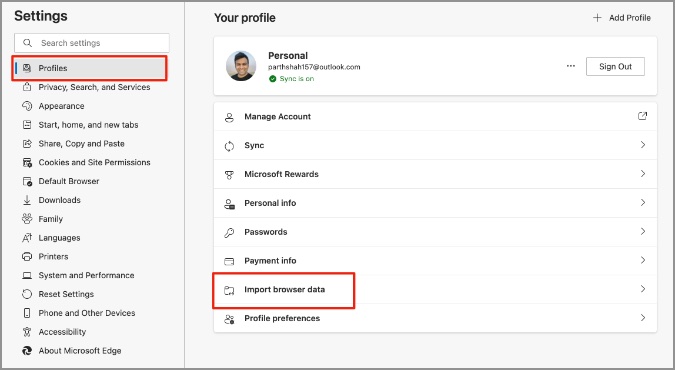This screenshot has width=675, height=370.
Task: Expand the Personal info chevron
Action: [643, 202]
